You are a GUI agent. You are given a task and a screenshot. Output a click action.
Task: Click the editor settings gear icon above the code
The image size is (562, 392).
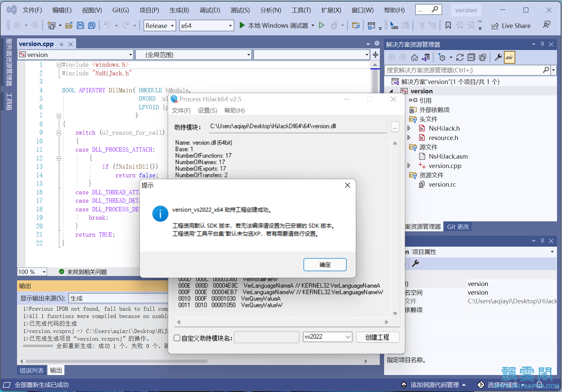coord(377,43)
